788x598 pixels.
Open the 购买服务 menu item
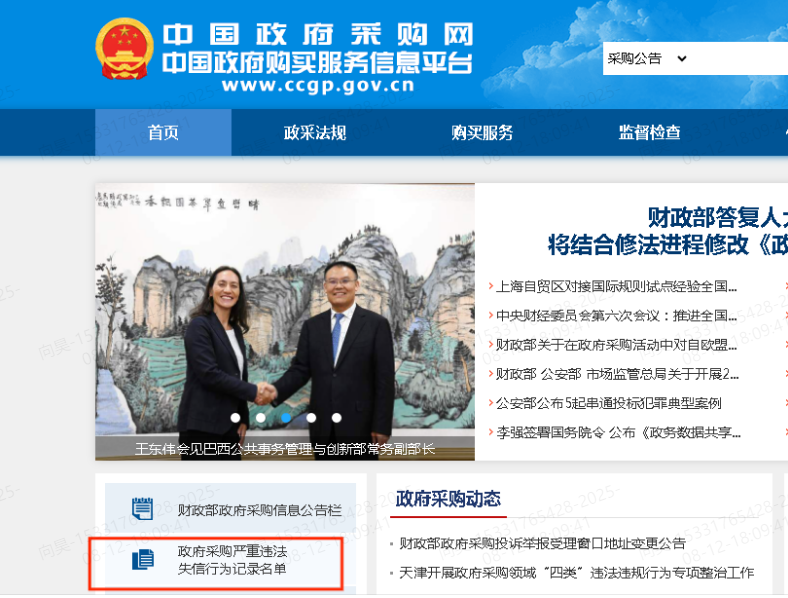pyautogui.click(x=482, y=133)
